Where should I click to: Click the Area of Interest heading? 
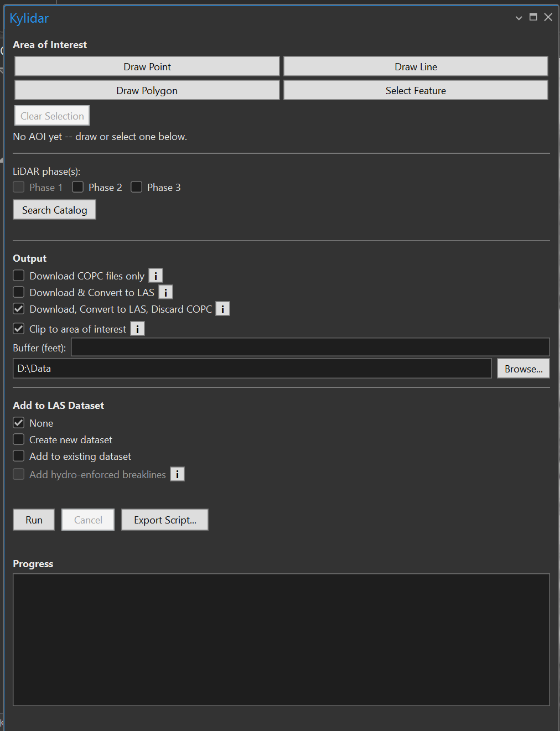coord(50,45)
